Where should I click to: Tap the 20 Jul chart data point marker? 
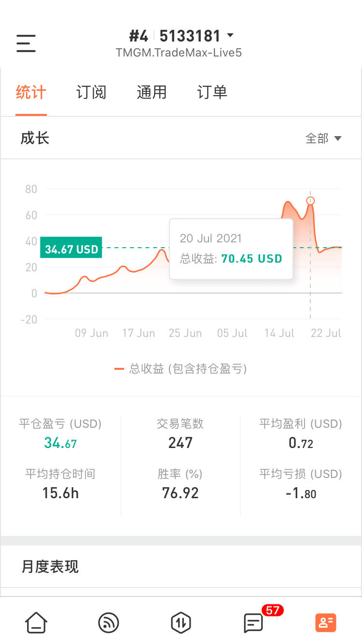point(310,200)
